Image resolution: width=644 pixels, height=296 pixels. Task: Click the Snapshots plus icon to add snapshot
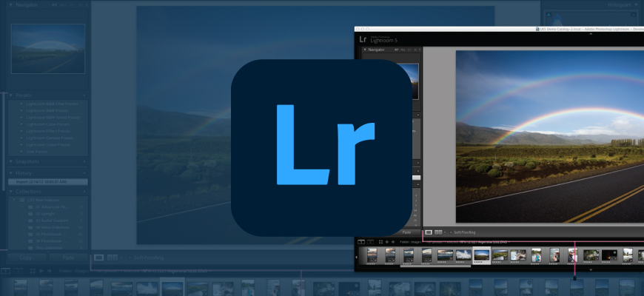tap(84, 162)
